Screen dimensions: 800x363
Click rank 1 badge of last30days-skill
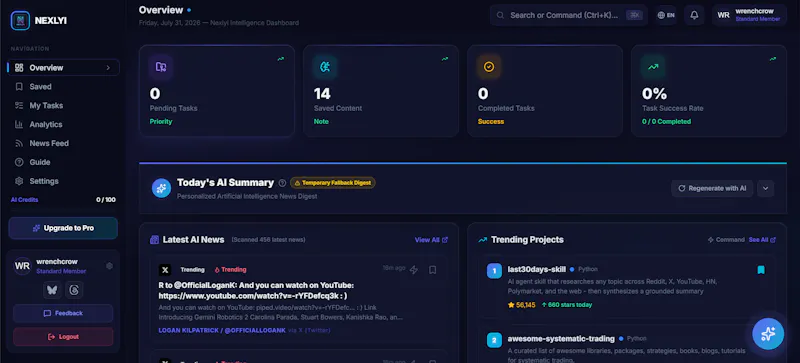pyautogui.click(x=494, y=271)
